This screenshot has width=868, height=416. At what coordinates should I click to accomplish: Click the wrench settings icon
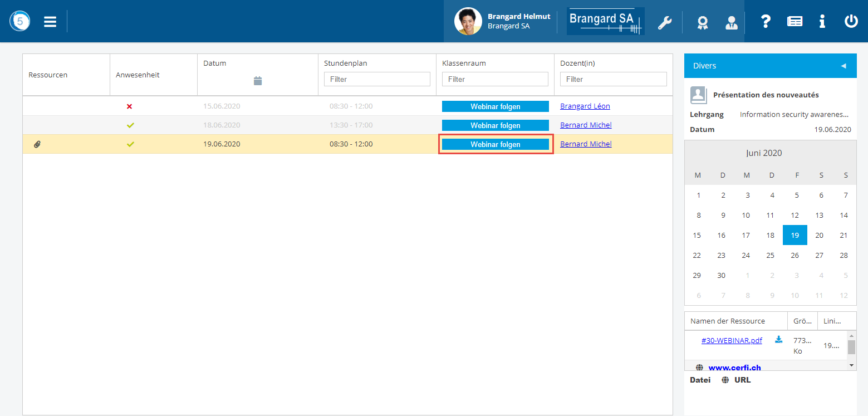click(665, 22)
